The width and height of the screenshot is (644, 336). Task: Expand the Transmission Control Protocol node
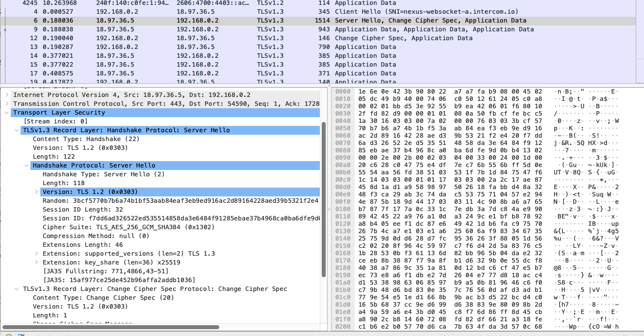coord(6,104)
